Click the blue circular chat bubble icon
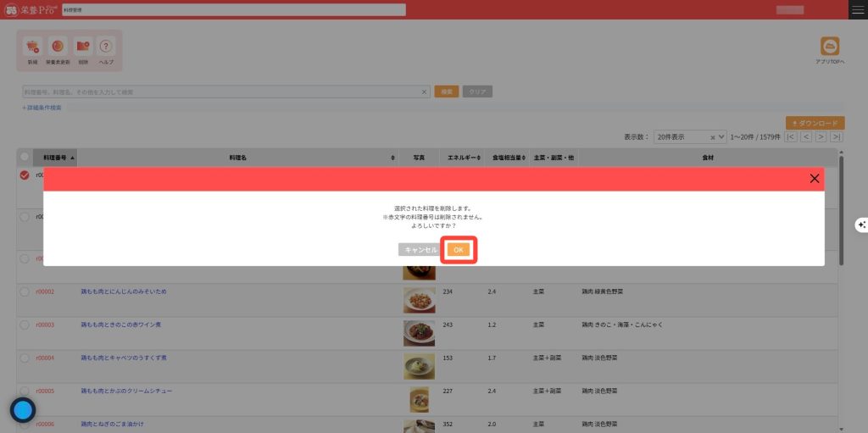The height and width of the screenshot is (433, 868). (x=23, y=410)
